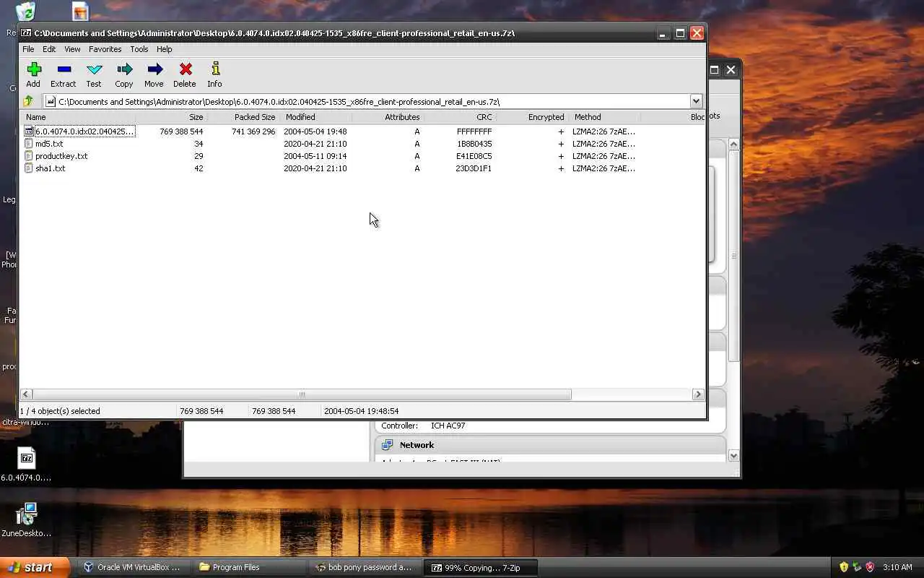Go up one folder level icon

pyautogui.click(x=28, y=101)
